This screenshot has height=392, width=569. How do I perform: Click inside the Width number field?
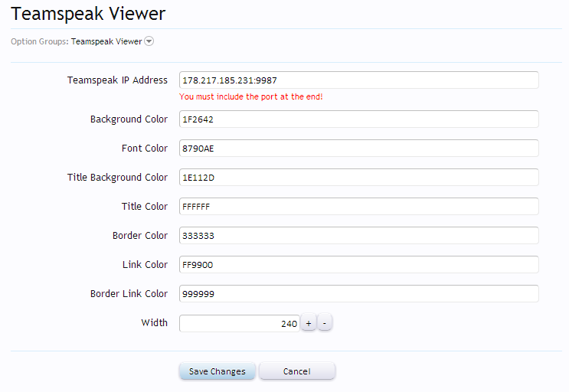pyautogui.click(x=239, y=324)
